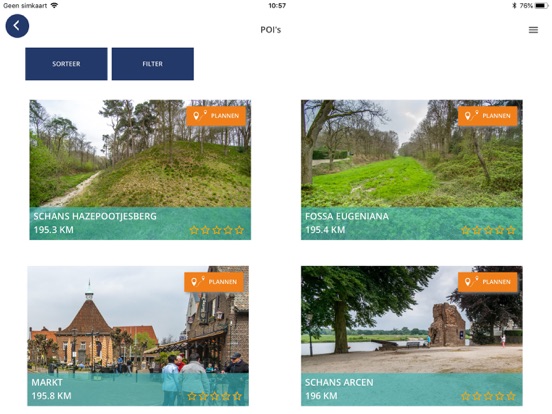This screenshot has width=552, height=414.
Task: Open the hamburger menu
Action: [x=533, y=30]
